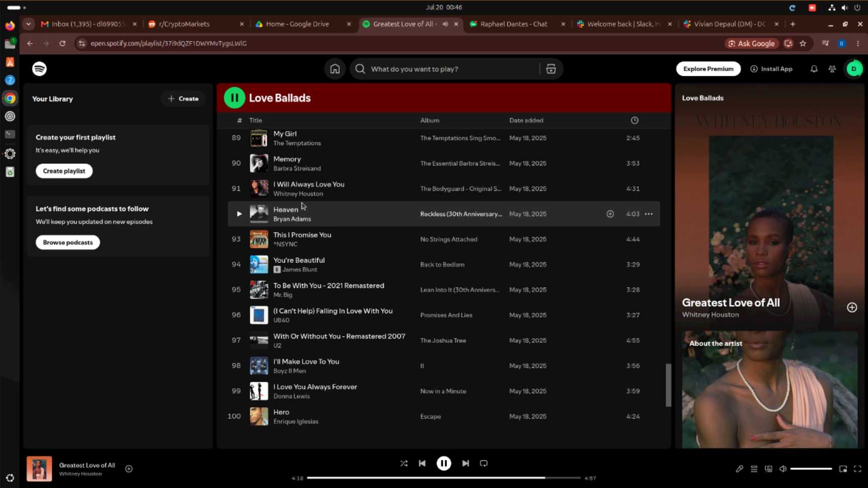Screen dimensions: 868x488
Task: Open Firefox from the dock
Action: point(10,25)
